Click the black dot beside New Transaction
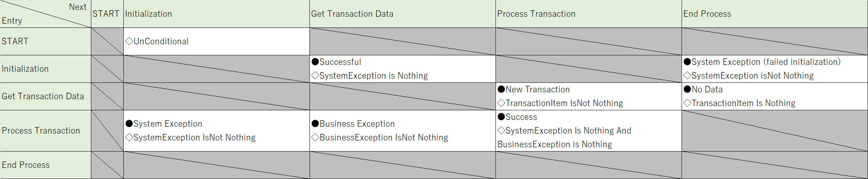This screenshot has height=179, width=868. (x=501, y=89)
